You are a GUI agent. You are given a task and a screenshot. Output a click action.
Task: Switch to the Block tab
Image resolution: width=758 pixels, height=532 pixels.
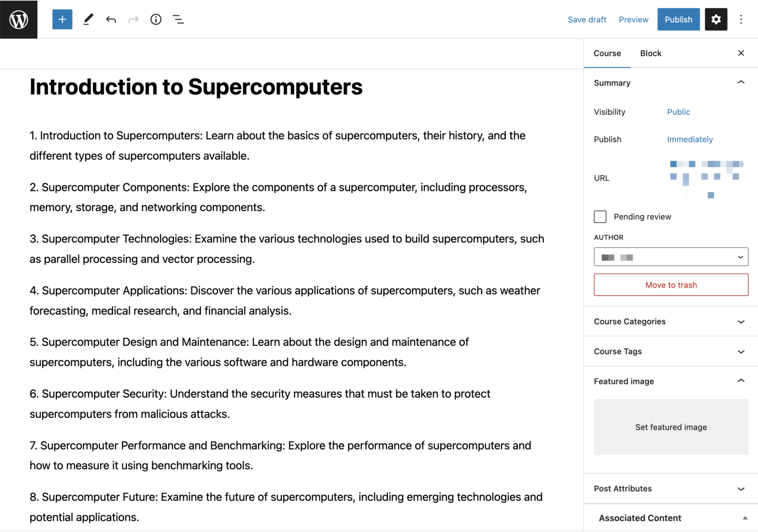(650, 53)
